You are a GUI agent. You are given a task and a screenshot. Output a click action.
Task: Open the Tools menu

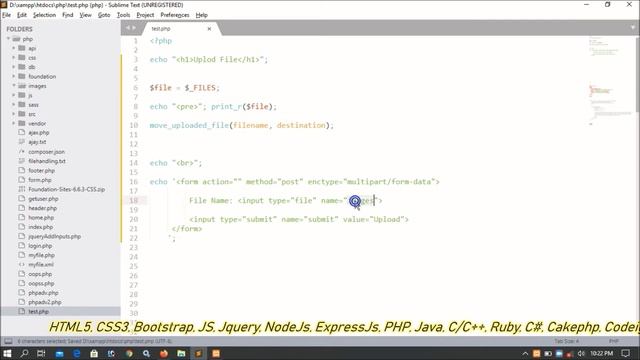[123, 15]
